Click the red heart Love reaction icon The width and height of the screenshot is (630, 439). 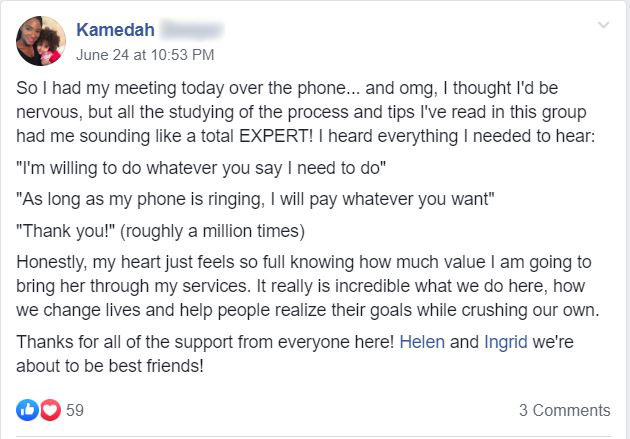pyautogui.click(x=50, y=410)
